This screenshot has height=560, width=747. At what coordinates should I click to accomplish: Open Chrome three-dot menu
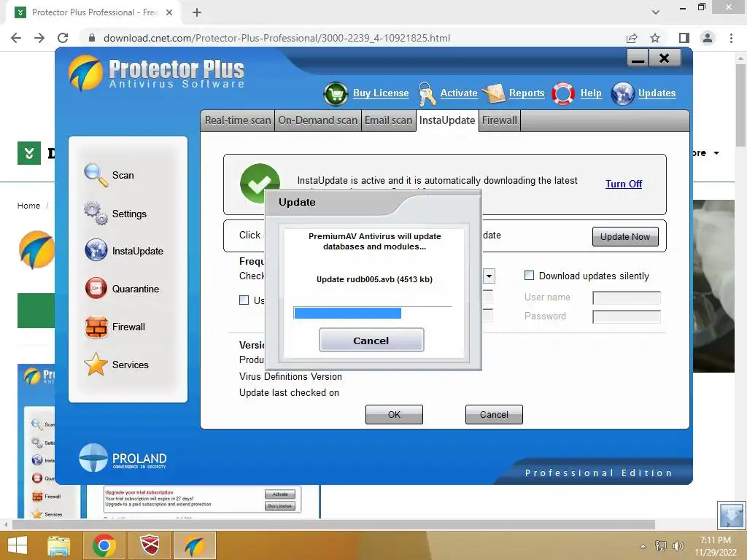[x=731, y=38]
